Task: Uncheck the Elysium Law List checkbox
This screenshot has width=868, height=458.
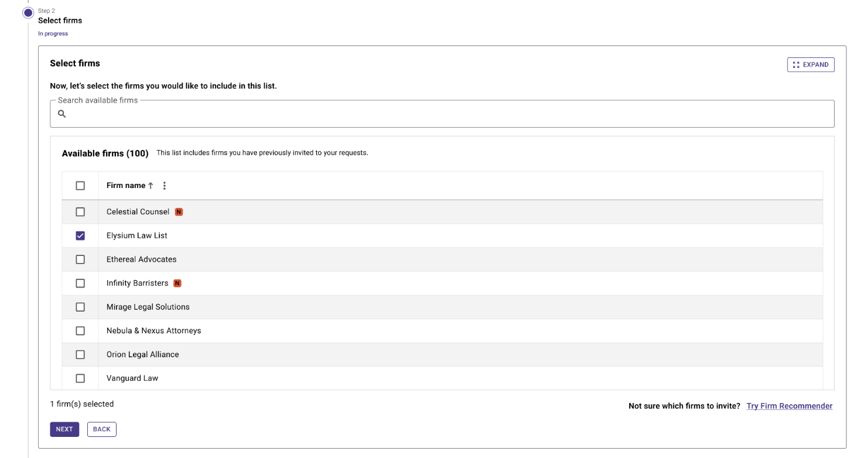Action: pyautogui.click(x=80, y=235)
